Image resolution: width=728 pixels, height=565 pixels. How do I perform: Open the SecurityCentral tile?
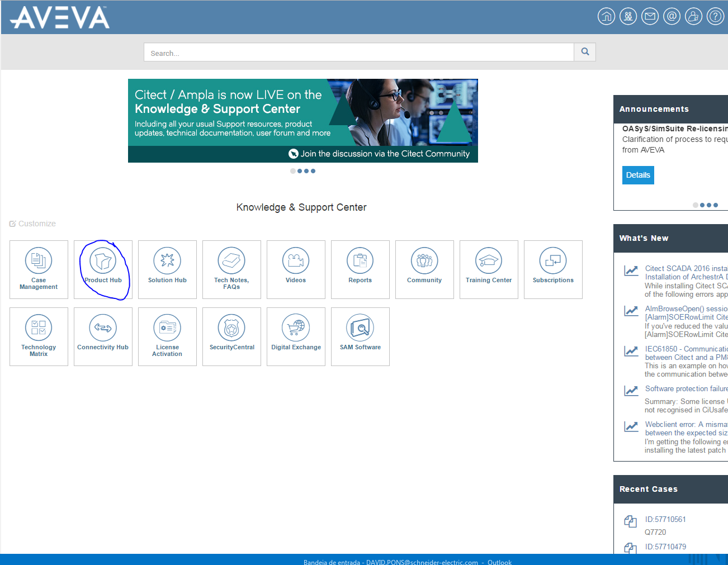pyautogui.click(x=231, y=336)
